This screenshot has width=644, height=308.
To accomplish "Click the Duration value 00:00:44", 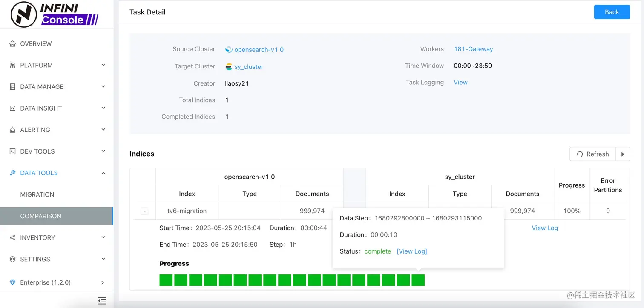I will point(314,228).
